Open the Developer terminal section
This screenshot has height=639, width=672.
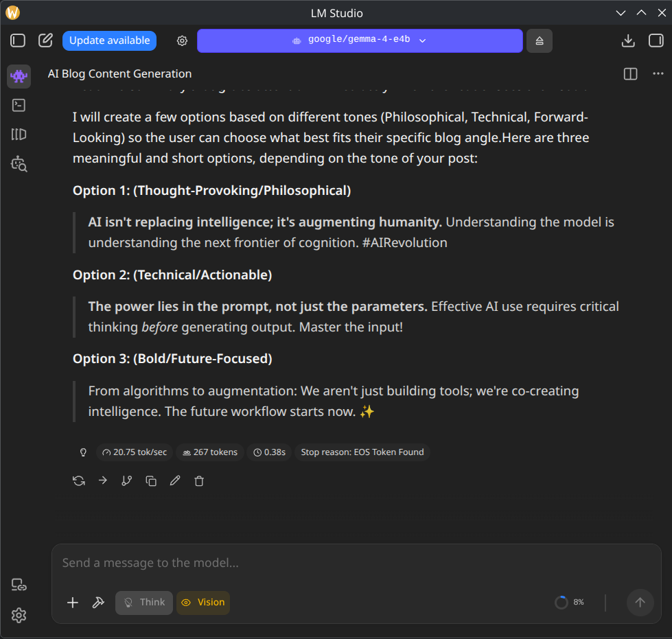[19, 106]
